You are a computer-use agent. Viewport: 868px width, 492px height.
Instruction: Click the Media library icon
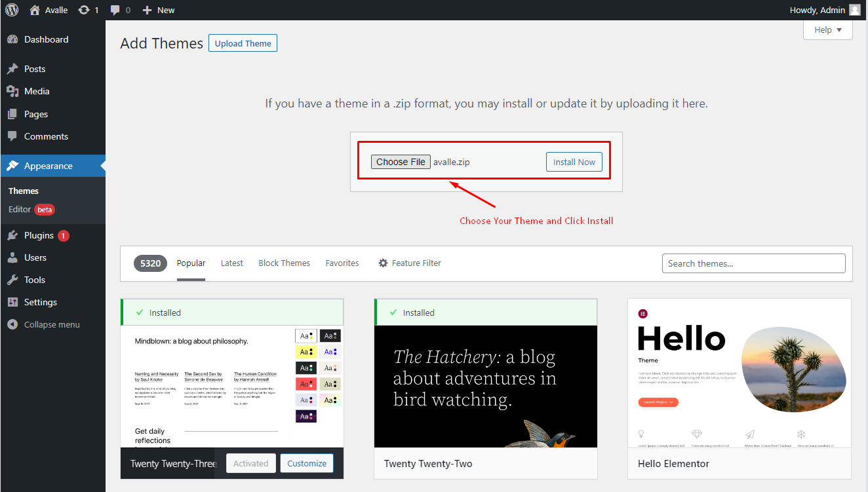click(x=12, y=91)
